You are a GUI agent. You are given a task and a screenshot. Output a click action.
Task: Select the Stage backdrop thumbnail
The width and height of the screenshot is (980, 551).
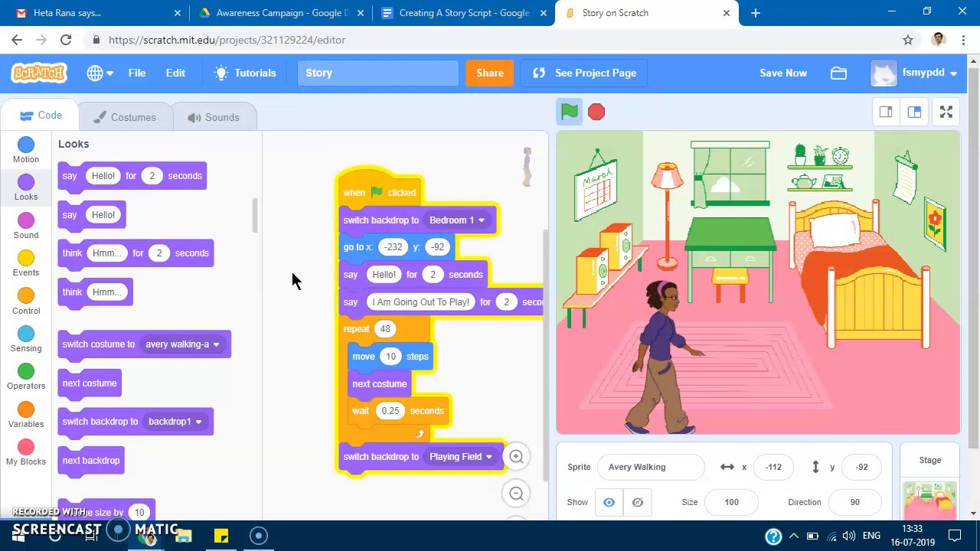(929, 500)
